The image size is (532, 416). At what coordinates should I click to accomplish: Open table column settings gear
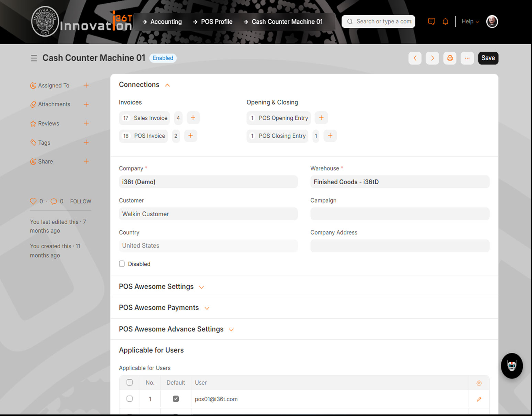tap(479, 383)
